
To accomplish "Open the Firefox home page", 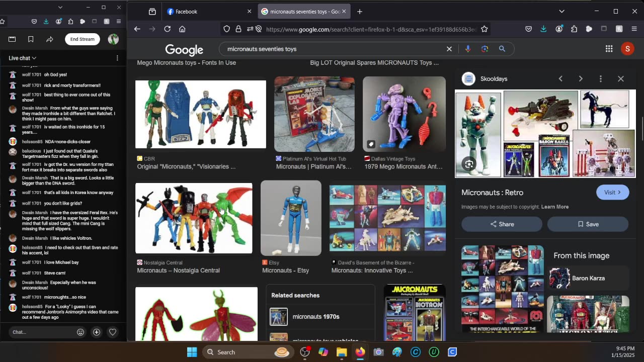I will [x=182, y=29].
